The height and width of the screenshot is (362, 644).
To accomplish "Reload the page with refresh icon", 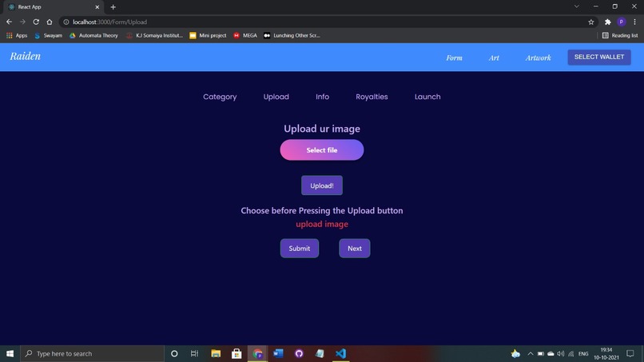I will 36,22.
